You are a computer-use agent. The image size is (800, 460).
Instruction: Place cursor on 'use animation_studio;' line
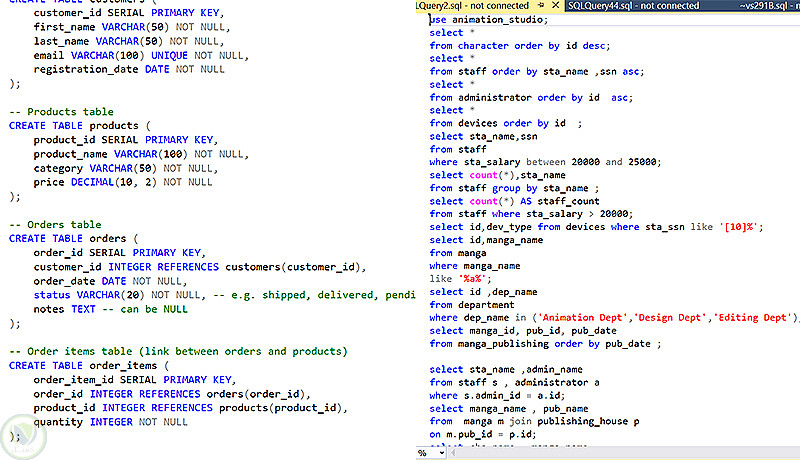coord(488,19)
